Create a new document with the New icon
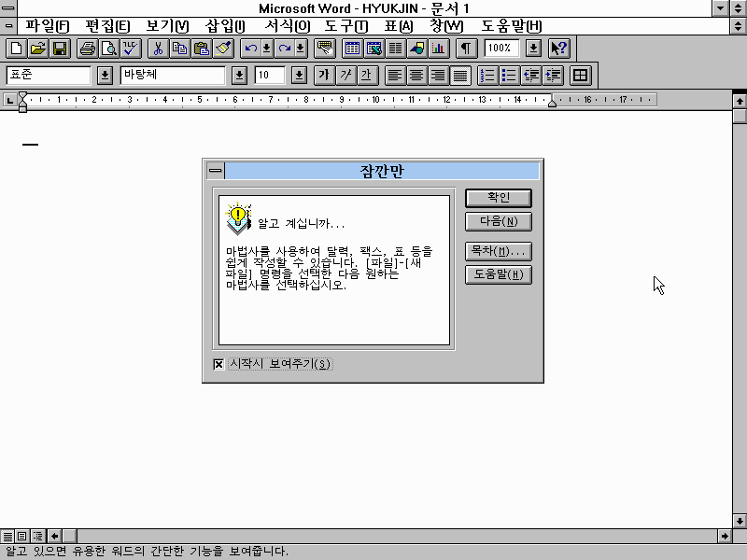Image resolution: width=747 pixels, height=560 pixels. click(16, 49)
